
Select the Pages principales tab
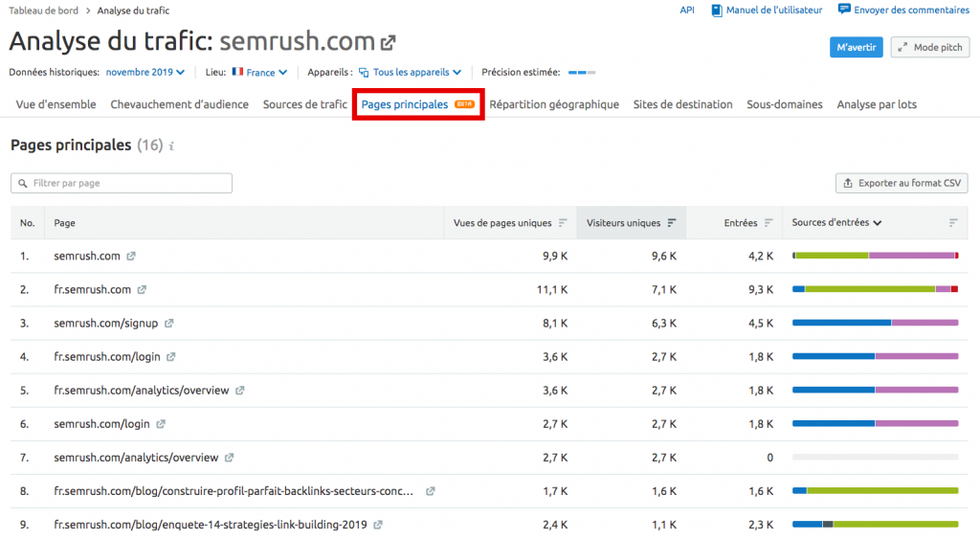click(418, 104)
